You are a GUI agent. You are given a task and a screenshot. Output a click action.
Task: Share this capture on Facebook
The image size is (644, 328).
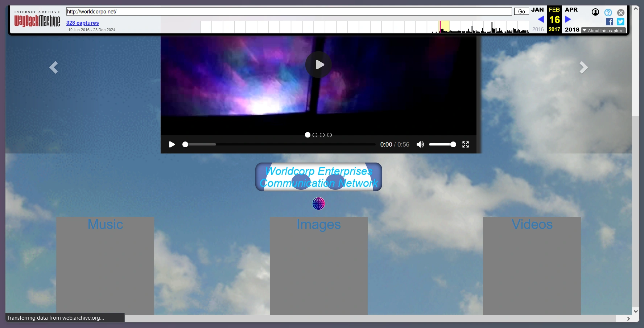point(610,22)
